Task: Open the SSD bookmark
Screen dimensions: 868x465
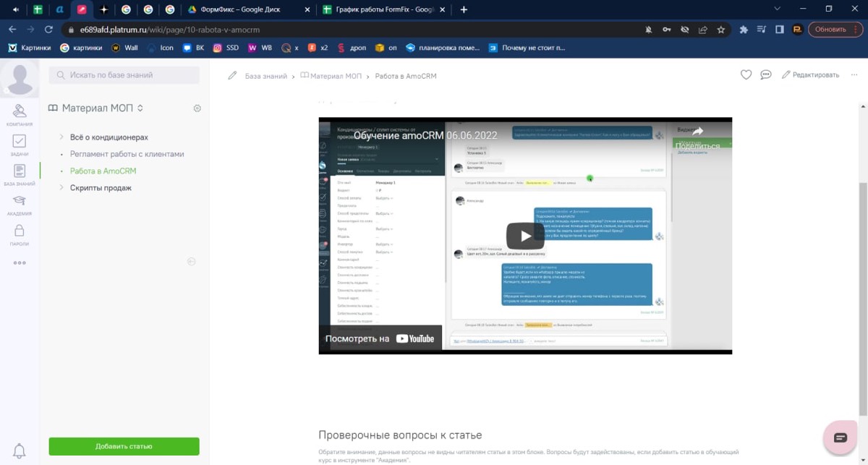Action: click(x=226, y=48)
